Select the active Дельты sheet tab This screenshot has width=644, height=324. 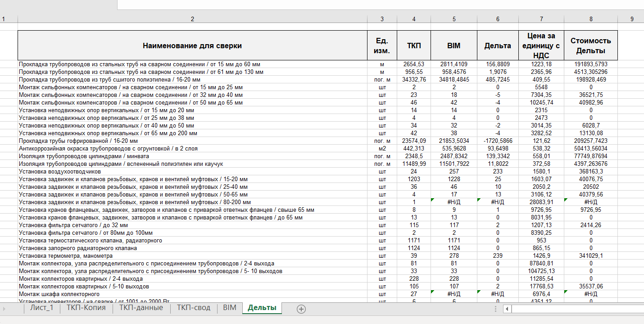262,308
